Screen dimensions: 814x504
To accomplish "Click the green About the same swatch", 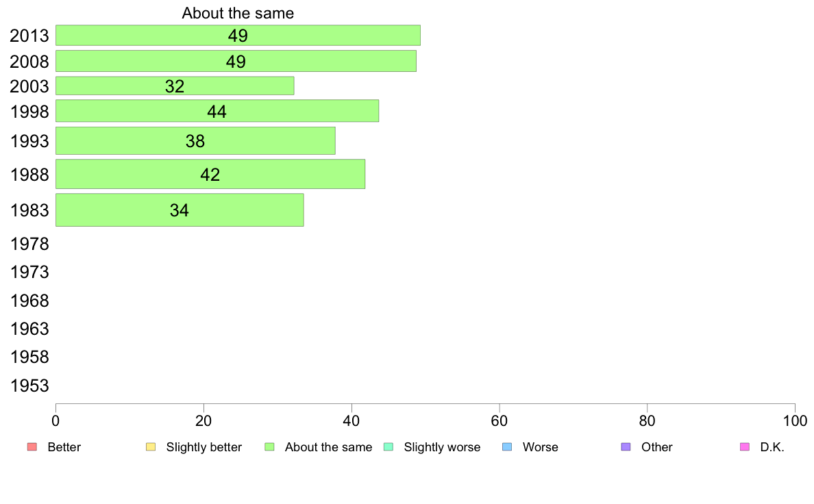I will click(x=269, y=447).
